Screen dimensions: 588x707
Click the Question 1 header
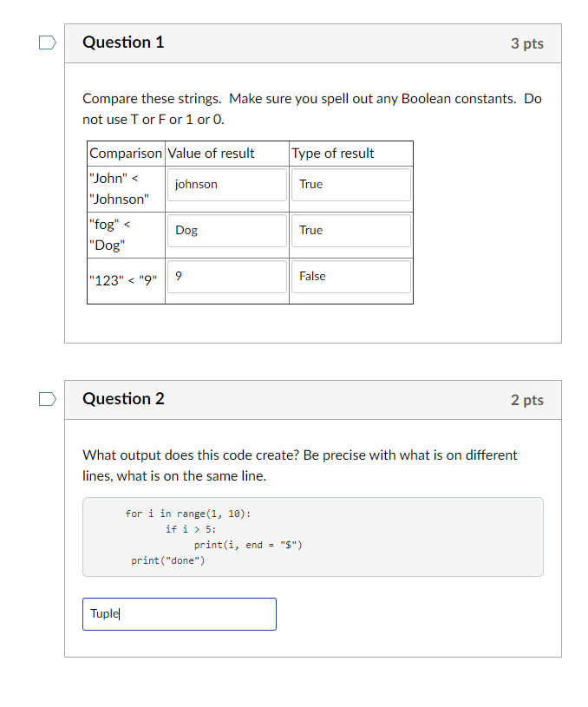tap(123, 42)
